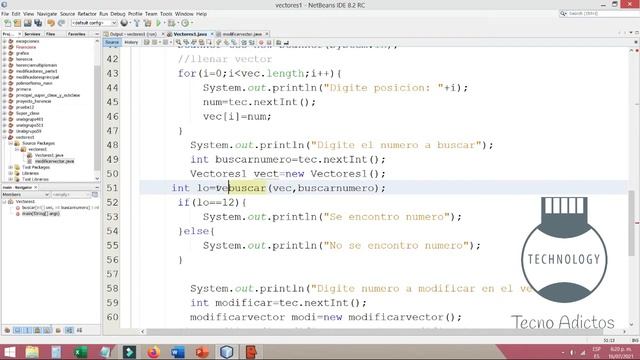Open the Navigate menu
640x360 pixels.
coord(47,14)
